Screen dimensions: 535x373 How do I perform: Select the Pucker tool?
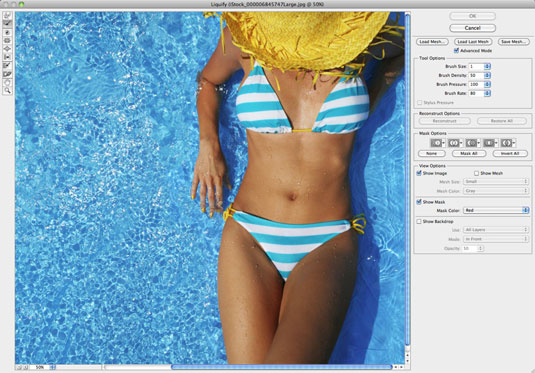coord(7,41)
